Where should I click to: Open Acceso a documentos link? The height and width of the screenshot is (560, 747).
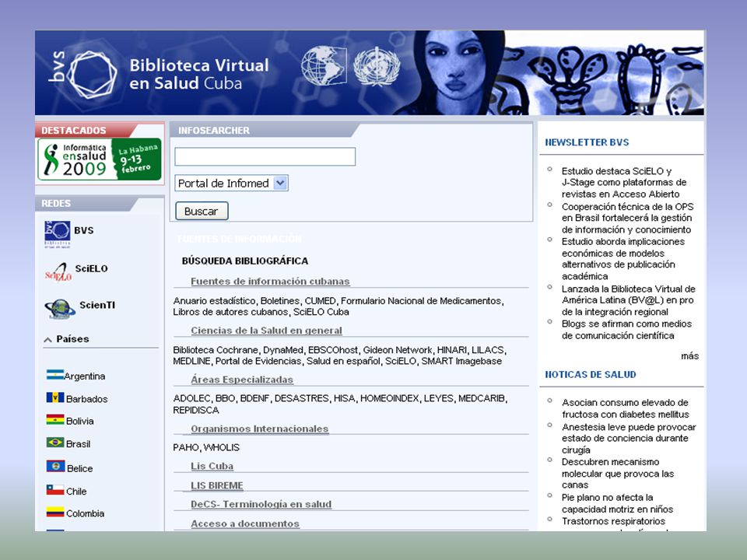pyautogui.click(x=245, y=523)
